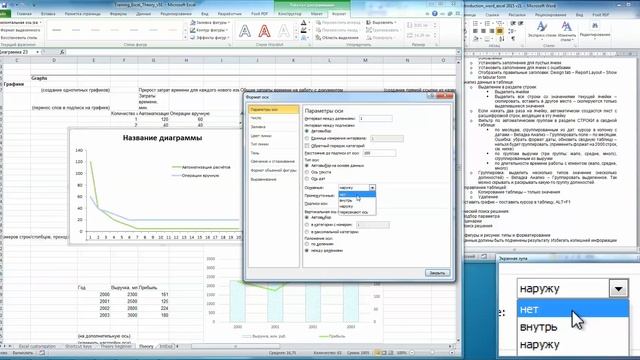This screenshot has height=360, width=640.
Task: Click interval between tick marks input field
Action: [376, 119]
